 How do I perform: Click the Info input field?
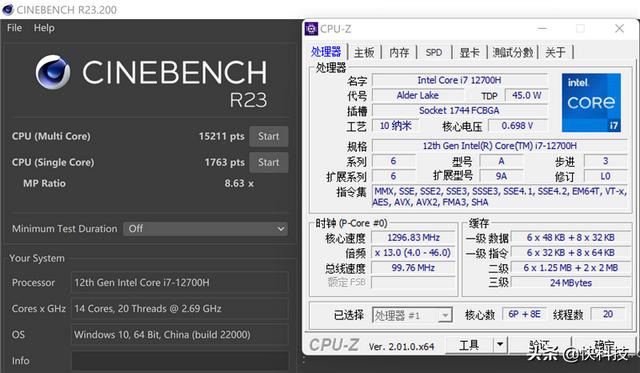[x=180, y=361]
